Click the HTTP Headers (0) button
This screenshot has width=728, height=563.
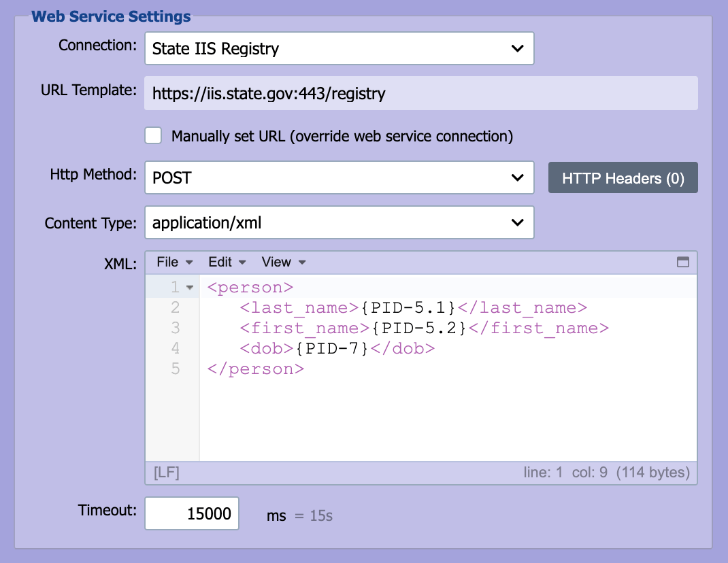tap(623, 177)
